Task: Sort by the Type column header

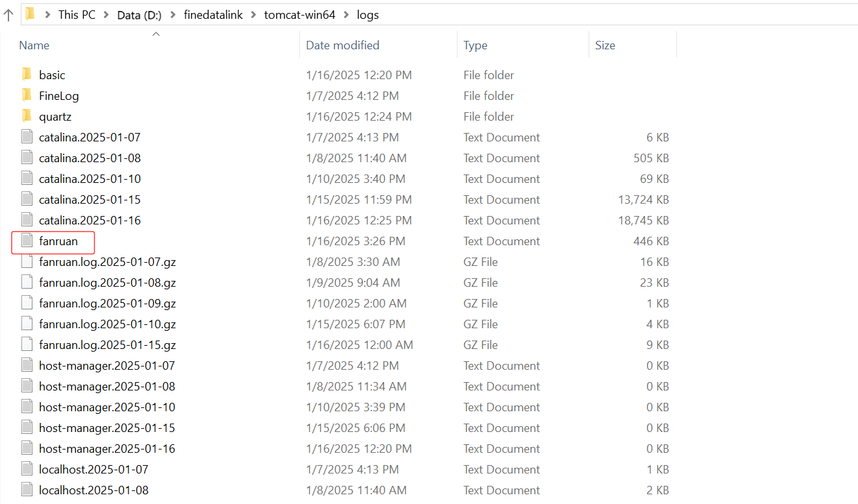Action: point(475,45)
